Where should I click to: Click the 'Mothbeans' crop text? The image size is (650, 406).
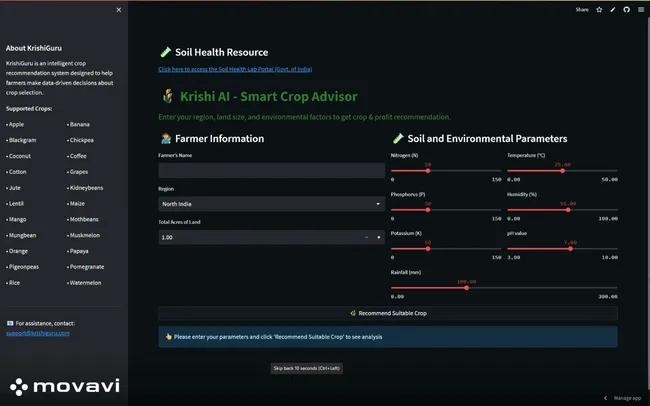[84, 219]
